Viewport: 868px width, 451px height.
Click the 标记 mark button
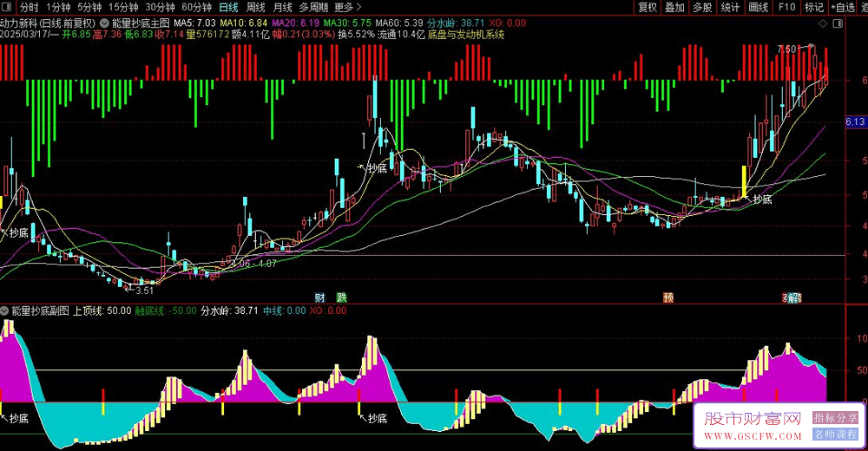814,7
